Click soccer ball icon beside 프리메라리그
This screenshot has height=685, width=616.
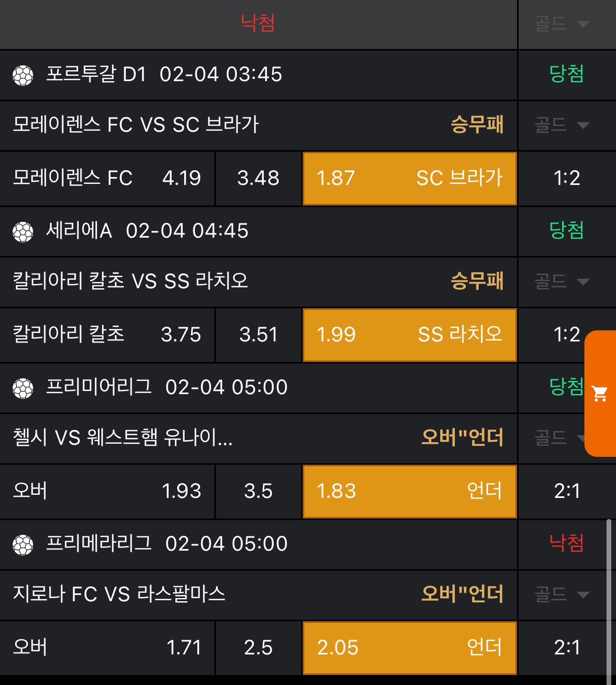[x=23, y=545]
